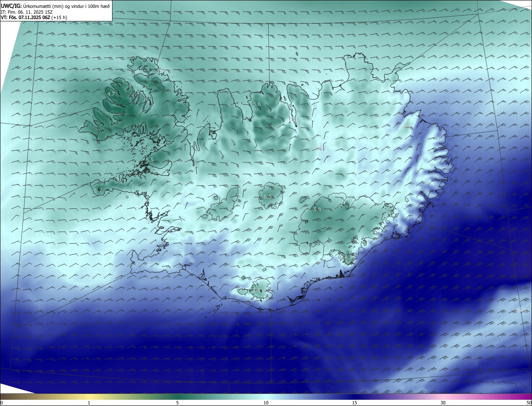Click the '30' tick label on the color scale
This screenshot has width=532, height=406.
point(443,403)
